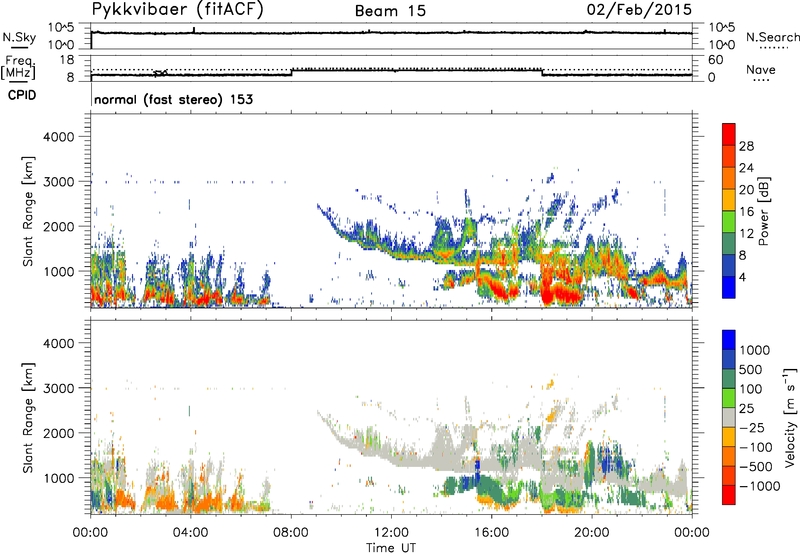Click the "500" label on Velocity colorbar
Viewport: 800px width, 554px height.
pos(751,369)
